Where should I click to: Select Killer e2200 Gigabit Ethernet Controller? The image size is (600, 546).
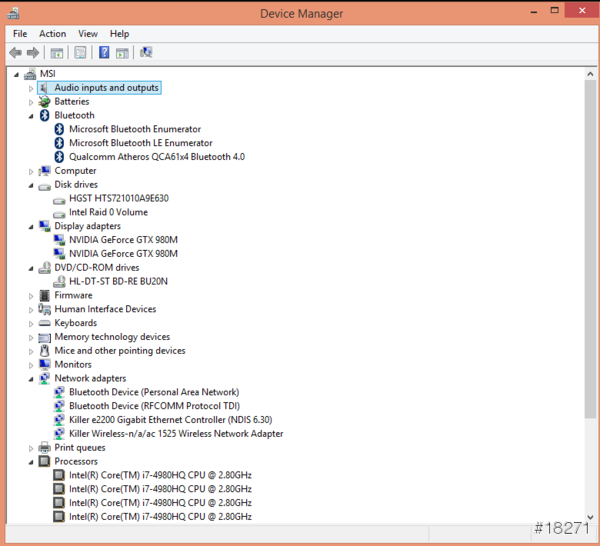(x=170, y=420)
